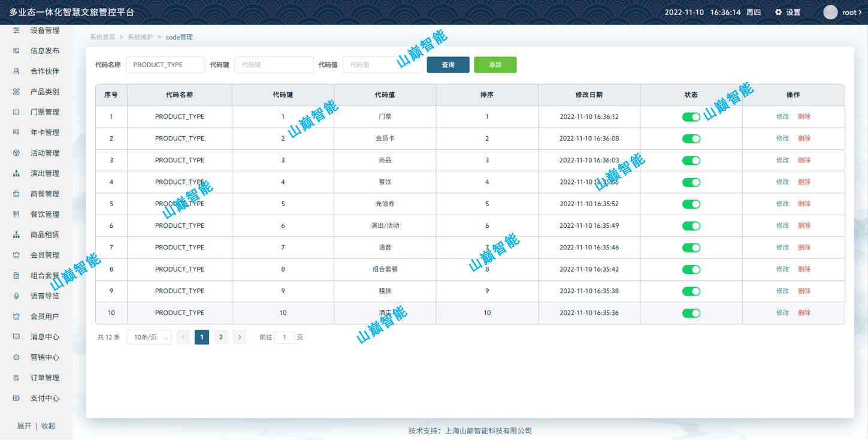Screen dimensions: 868x440
Task: Click the settings gear icon
Action: coord(779,12)
